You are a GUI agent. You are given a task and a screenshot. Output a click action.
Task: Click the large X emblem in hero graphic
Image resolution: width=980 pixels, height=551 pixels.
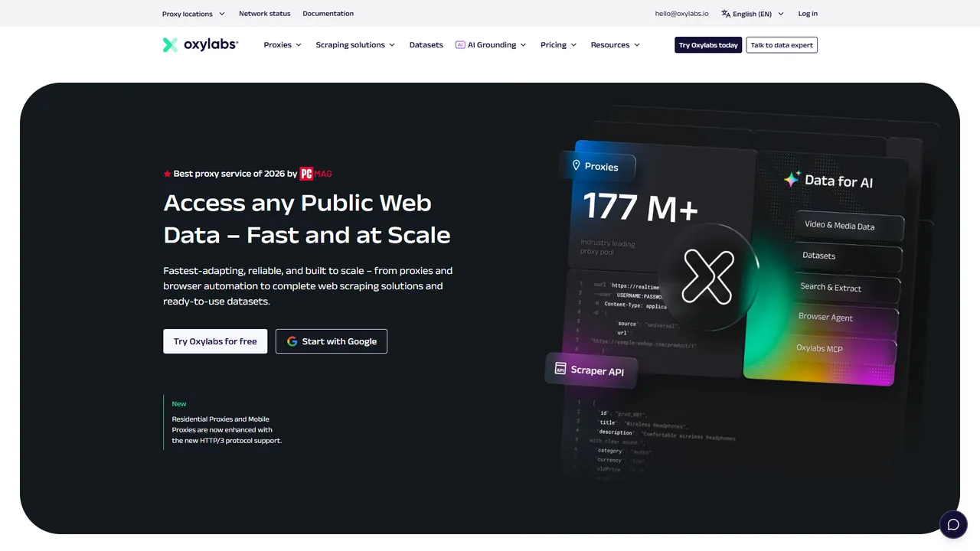click(x=707, y=277)
